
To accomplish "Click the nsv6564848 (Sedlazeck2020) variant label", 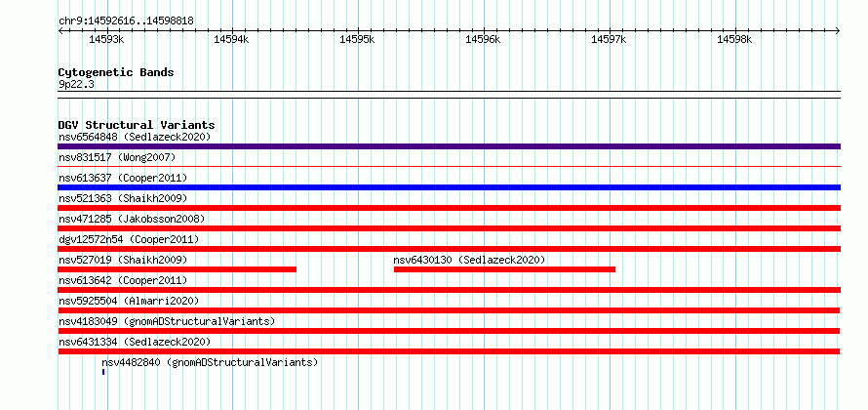I will [135, 137].
